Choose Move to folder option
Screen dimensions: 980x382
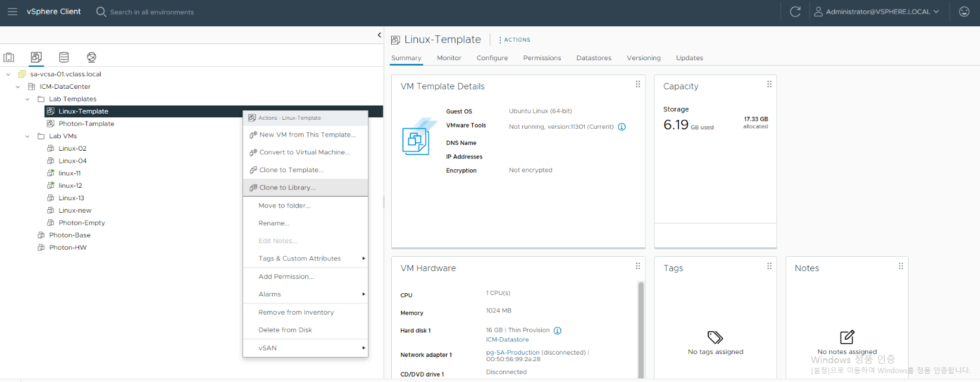305,206
